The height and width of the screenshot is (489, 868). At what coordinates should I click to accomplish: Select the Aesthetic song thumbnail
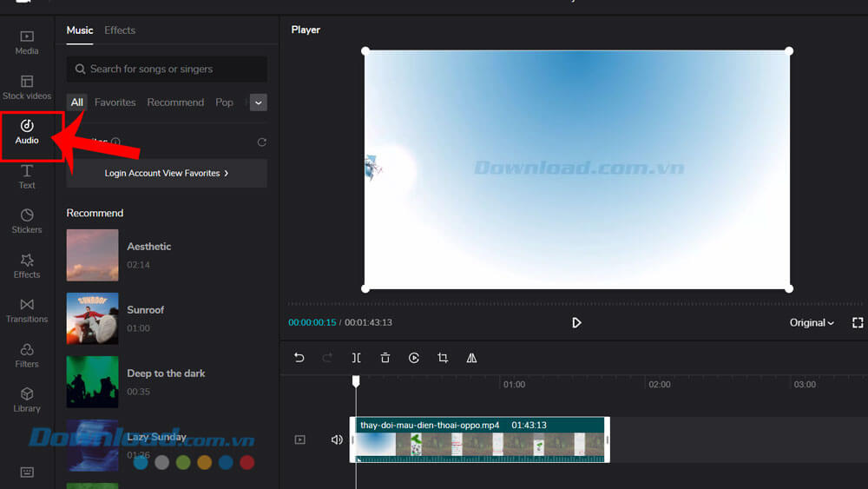coord(93,255)
